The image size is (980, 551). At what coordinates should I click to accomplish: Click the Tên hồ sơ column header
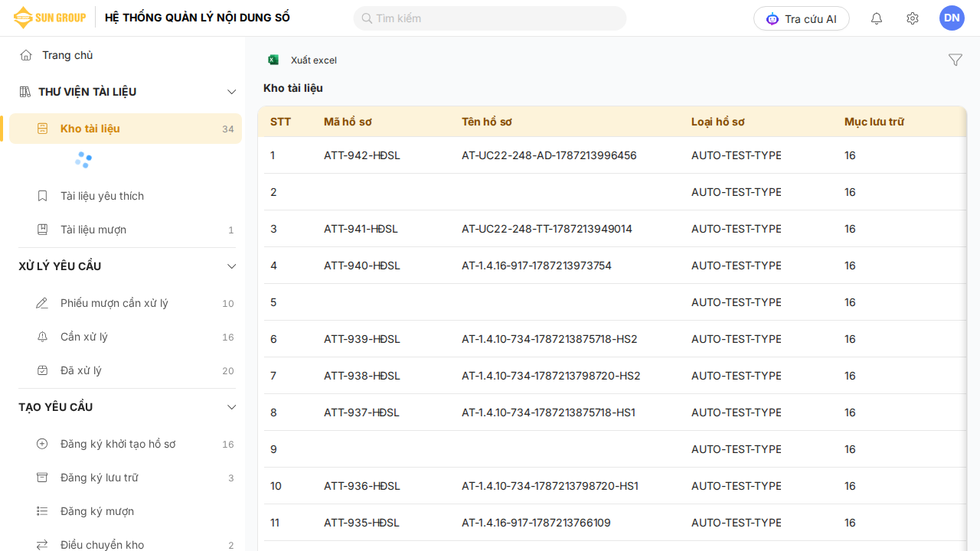(x=487, y=122)
